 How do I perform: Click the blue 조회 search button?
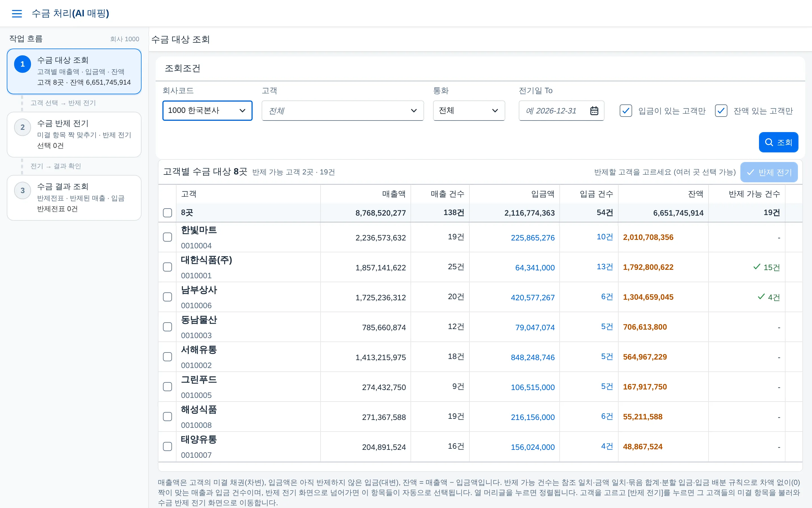778,142
